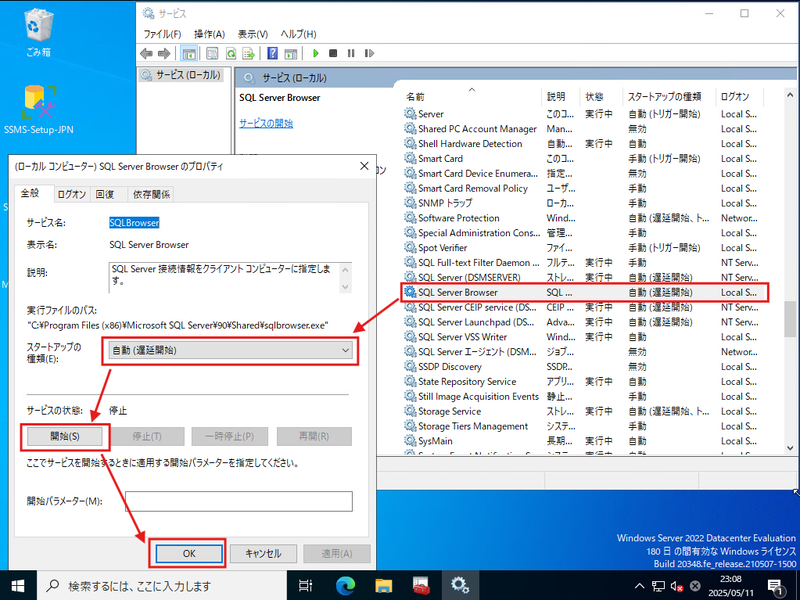Viewport: 800px width, 600px height.
Task: Open the スタートアップの種類 dropdown
Action: point(231,351)
